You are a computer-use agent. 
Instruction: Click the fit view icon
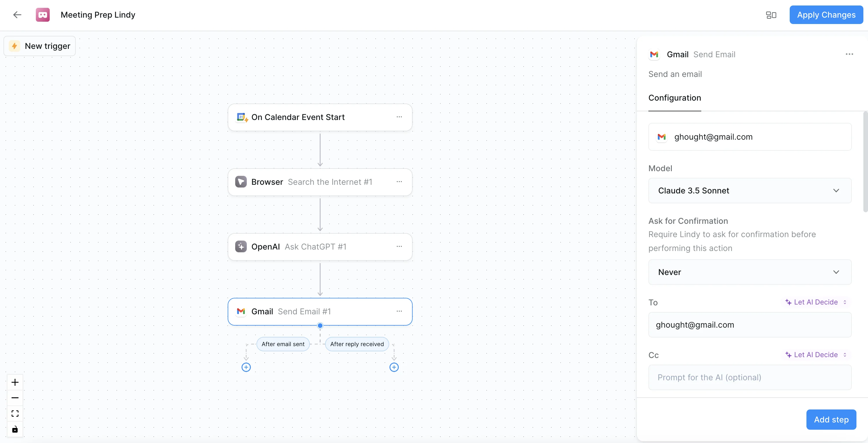pos(15,413)
